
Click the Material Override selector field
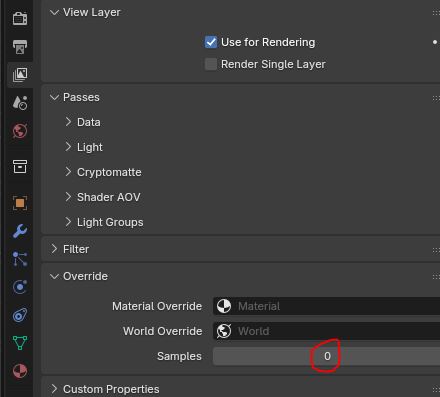pyautogui.click(x=327, y=306)
